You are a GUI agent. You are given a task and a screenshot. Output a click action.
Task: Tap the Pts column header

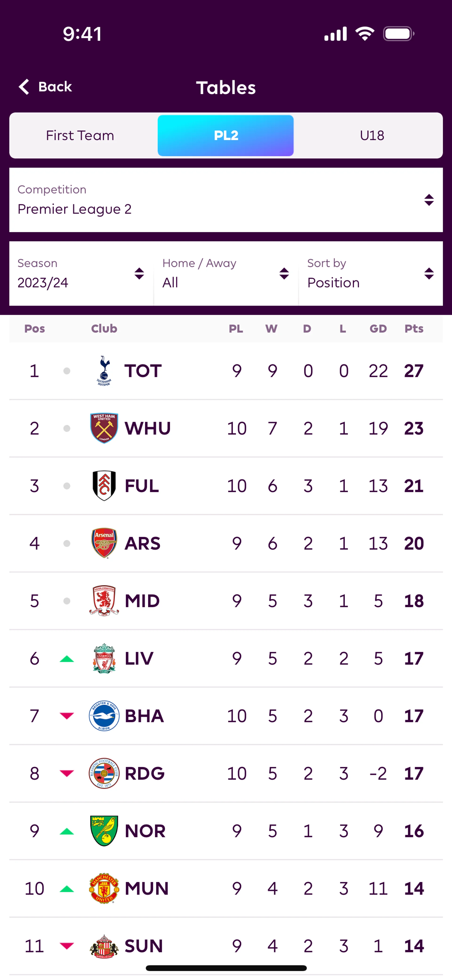414,328
